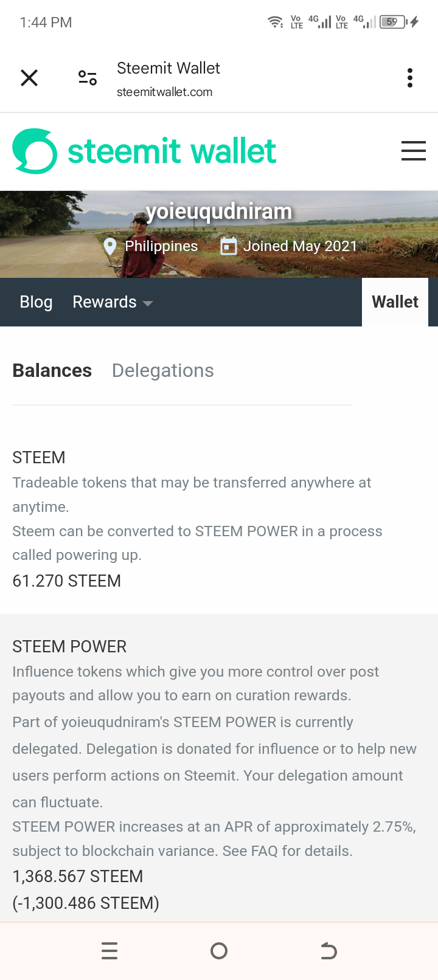Click the steemit wallet logo text
438x980 pixels.
click(172, 151)
